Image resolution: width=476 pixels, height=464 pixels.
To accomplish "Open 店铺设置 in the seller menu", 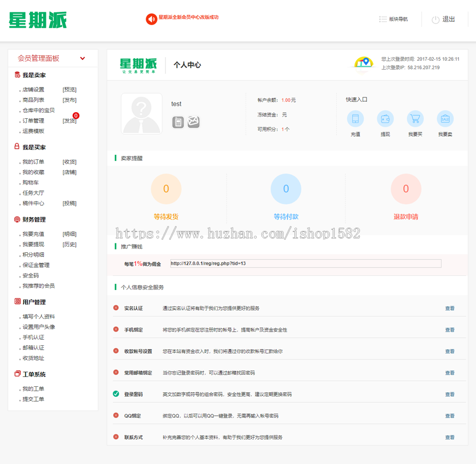I will pos(33,90).
